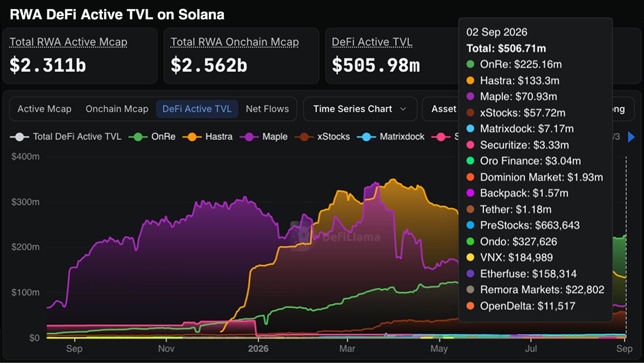Click tooltip row Remora Markets: $22,802
644x363 pixels.
click(535, 290)
